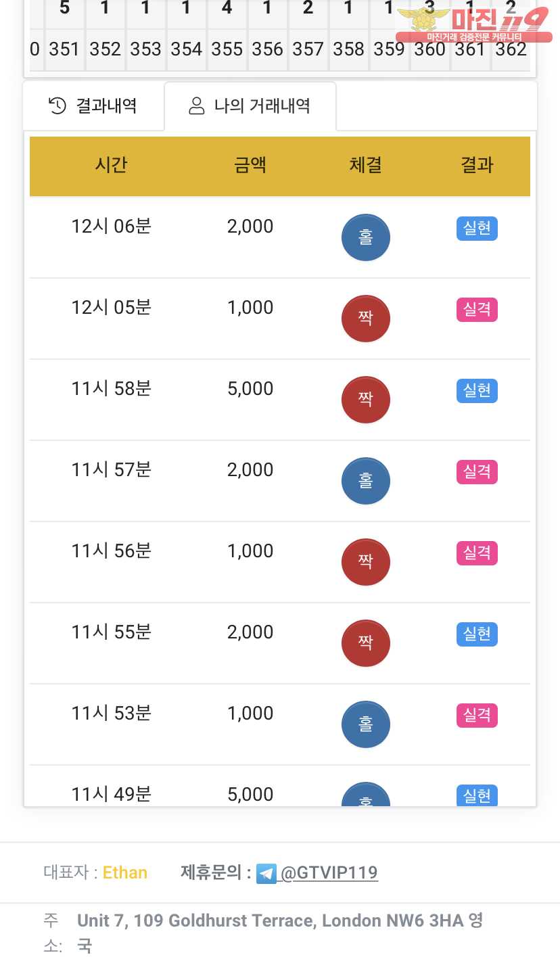Click 실현 badge in 12시 06분 row
The height and width of the screenshot is (957, 560).
point(477,229)
